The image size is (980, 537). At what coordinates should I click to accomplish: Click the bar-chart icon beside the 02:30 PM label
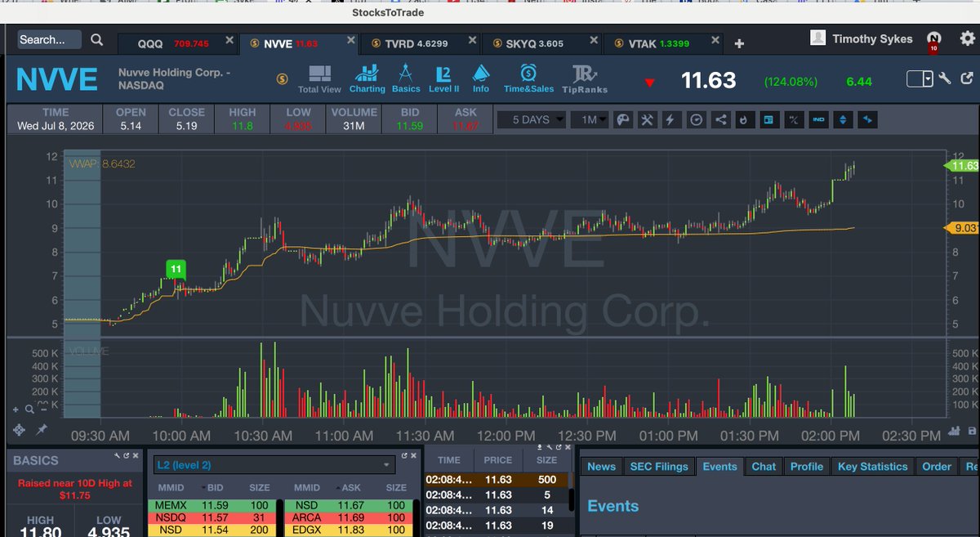(955, 431)
